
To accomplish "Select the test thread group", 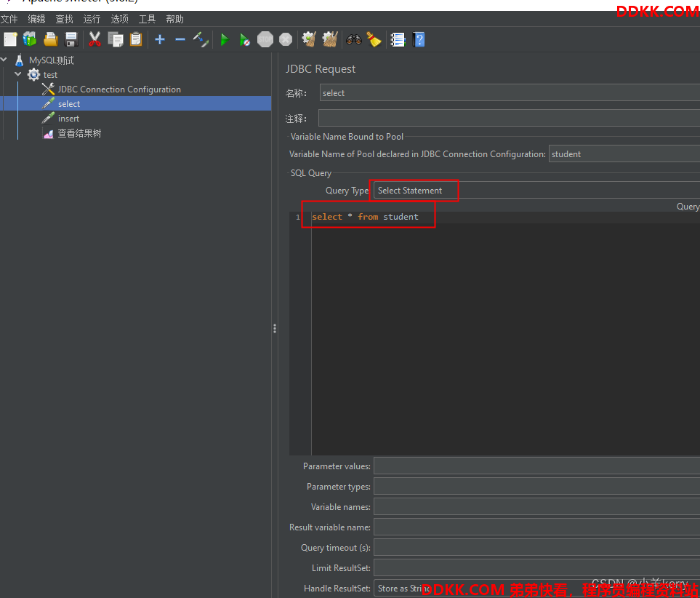I will 50,75.
